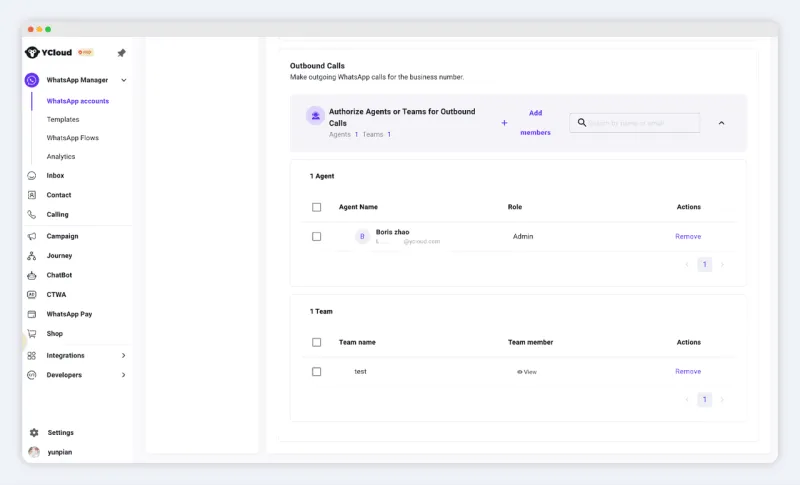Remove agent Boris zhao
Image resolution: width=800 pixels, height=485 pixels.
pos(688,237)
